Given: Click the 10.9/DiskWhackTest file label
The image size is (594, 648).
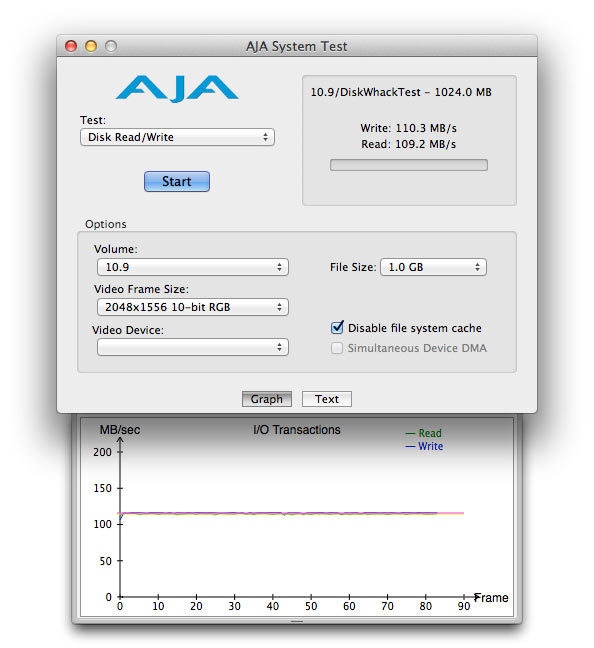Looking at the screenshot, I should [401, 92].
